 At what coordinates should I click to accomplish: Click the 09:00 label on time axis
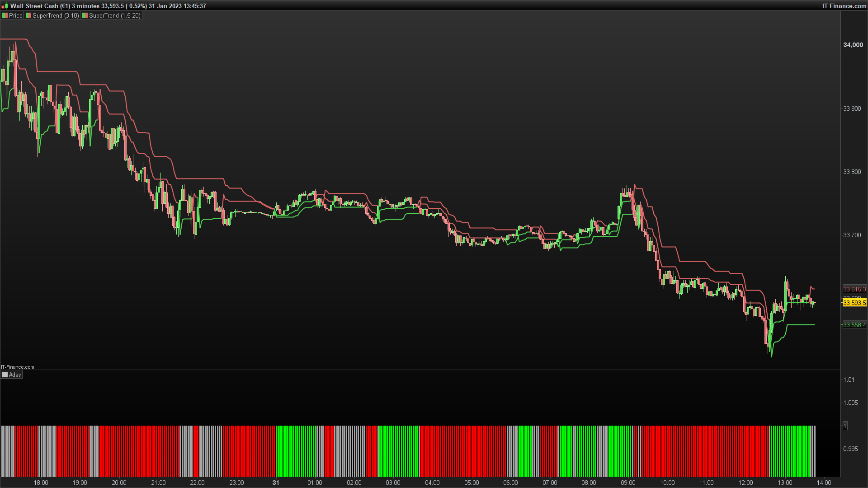tap(627, 483)
